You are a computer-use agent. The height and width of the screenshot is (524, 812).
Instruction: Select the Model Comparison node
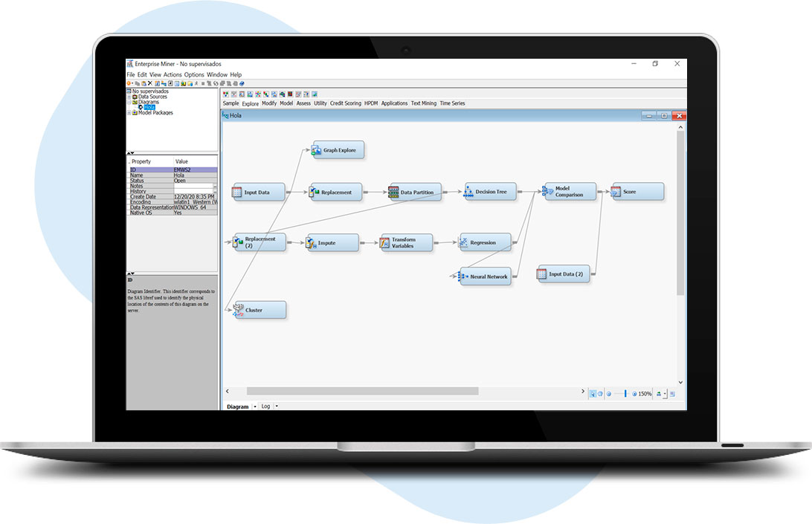[x=570, y=192]
